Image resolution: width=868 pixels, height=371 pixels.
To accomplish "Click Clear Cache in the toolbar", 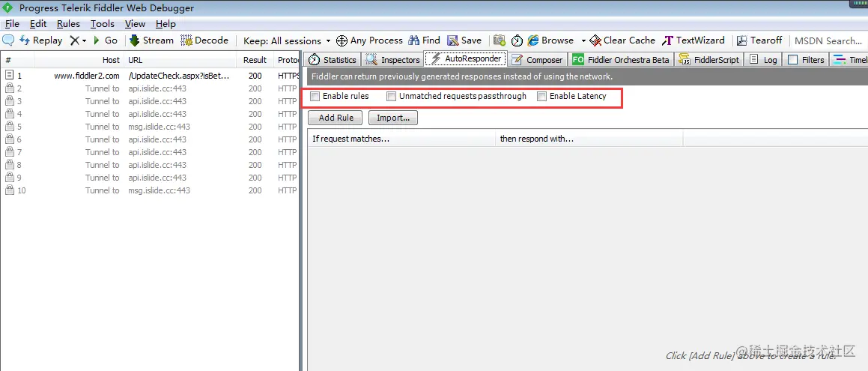I will [622, 40].
